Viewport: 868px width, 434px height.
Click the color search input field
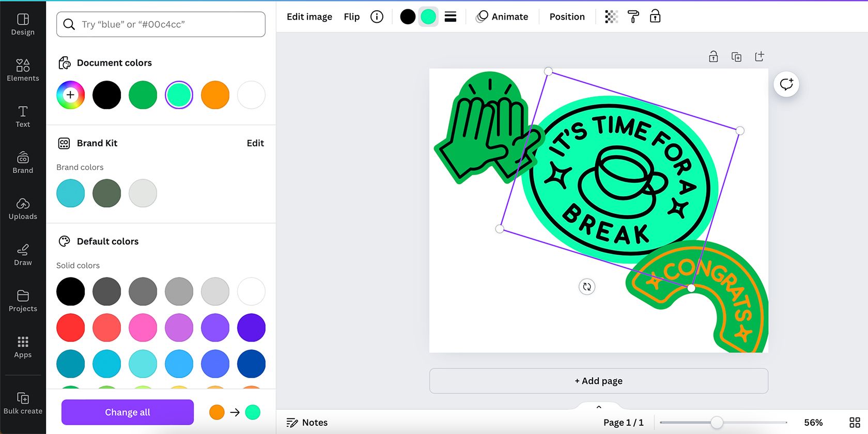click(161, 24)
